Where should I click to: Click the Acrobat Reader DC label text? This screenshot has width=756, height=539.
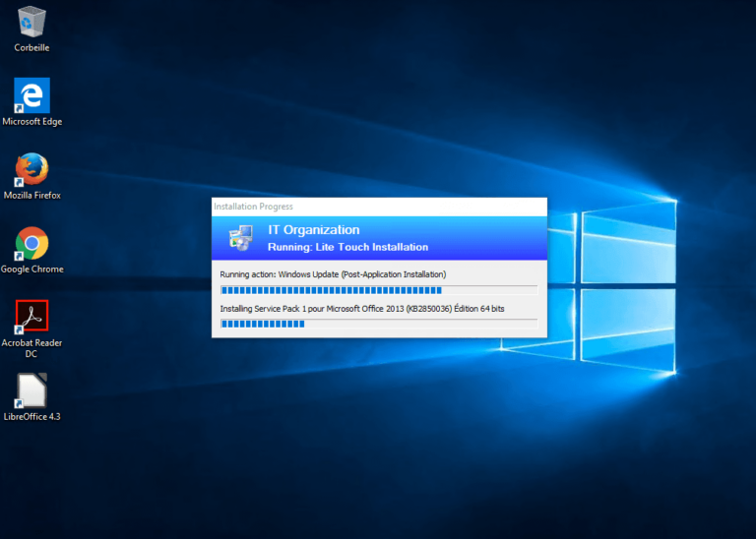[31, 348]
